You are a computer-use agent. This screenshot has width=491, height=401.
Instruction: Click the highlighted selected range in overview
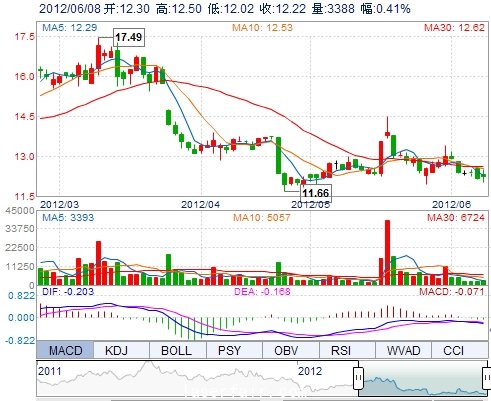423,378
